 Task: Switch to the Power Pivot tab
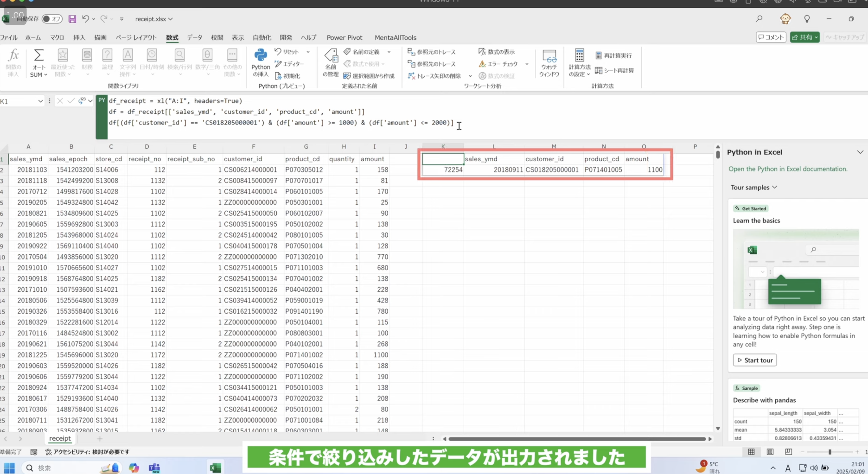[344, 37]
